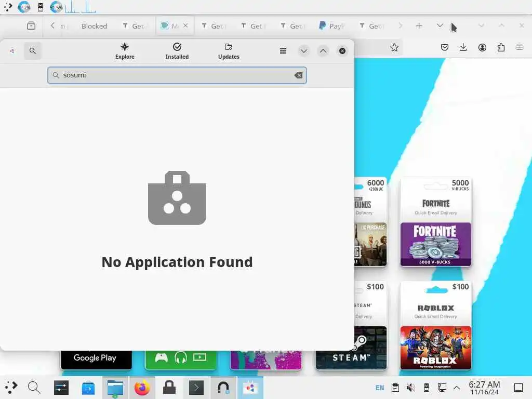This screenshot has width=532, height=399.
Task: Open the Software hamburger menu
Action: coord(283,51)
